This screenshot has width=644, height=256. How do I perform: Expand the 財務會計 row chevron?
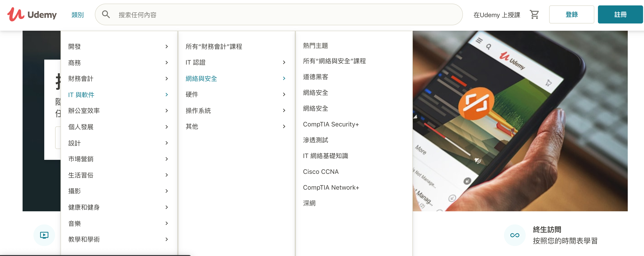tap(167, 79)
